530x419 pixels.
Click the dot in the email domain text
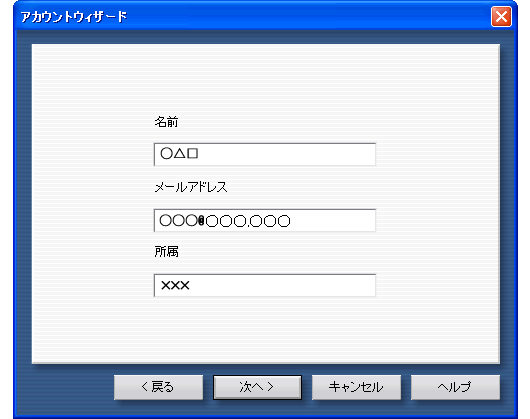[249, 225]
